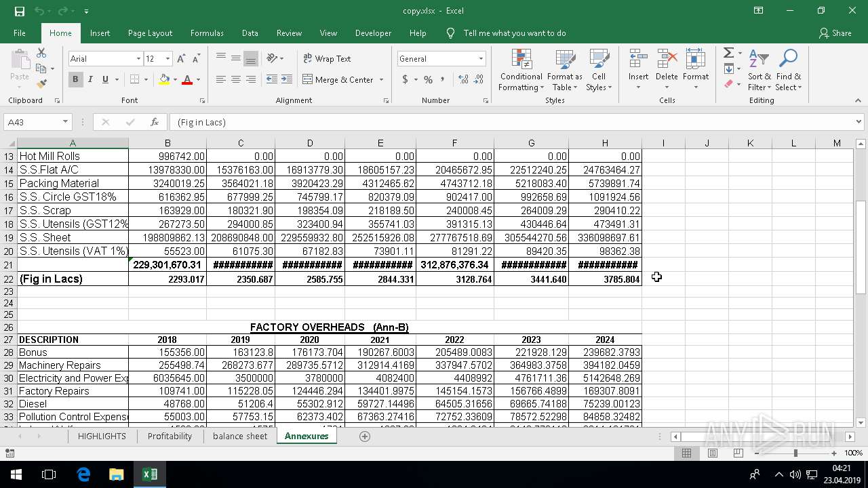Decrease font size with the small A icon
Viewport: 868px width, 488px height.
(x=195, y=59)
